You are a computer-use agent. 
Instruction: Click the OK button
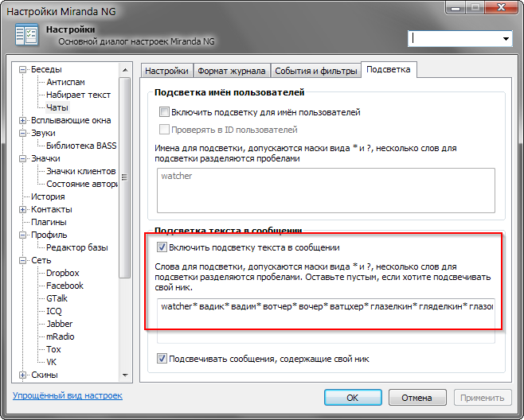click(x=353, y=398)
